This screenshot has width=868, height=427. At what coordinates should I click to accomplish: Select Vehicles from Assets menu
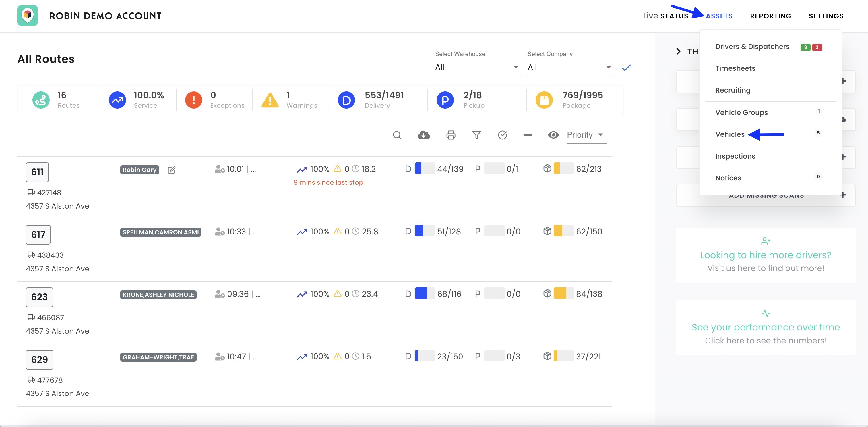(x=730, y=134)
